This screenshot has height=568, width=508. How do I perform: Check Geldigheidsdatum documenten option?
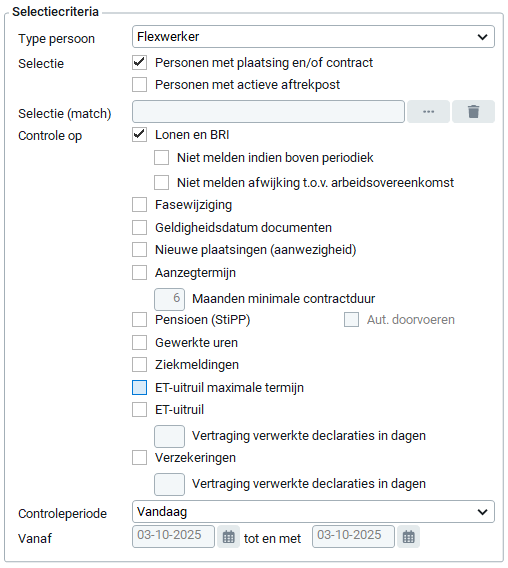pyautogui.click(x=140, y=227)
